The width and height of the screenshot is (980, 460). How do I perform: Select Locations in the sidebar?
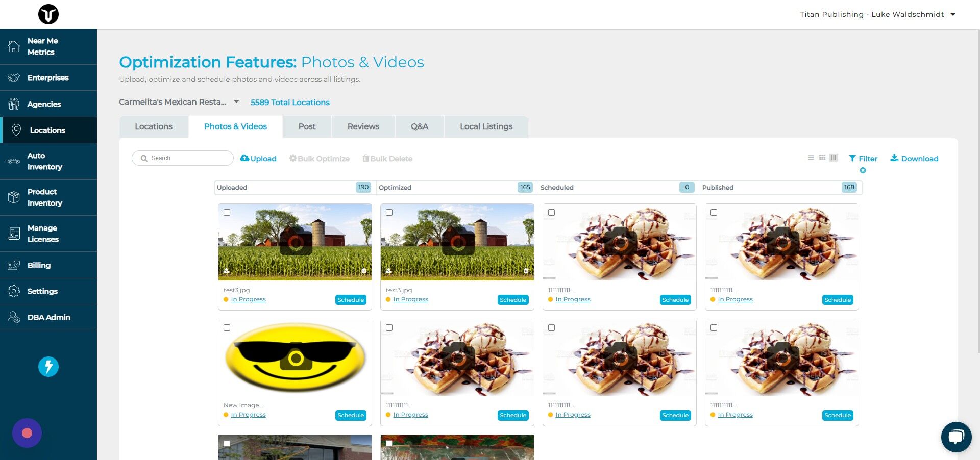click(x=48, y=130)
